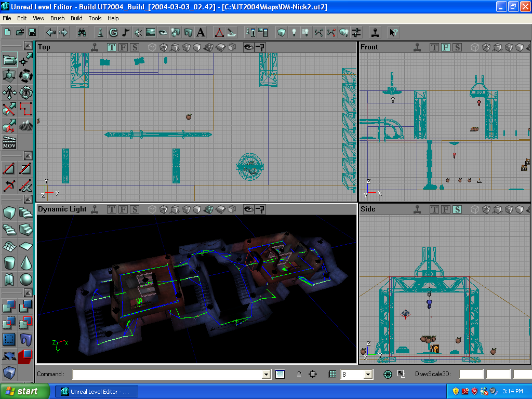Toggle realtime preview eye in Dynamic Light viewport
The width and height of the screenshot is (532, 399).
pos(249,209)
